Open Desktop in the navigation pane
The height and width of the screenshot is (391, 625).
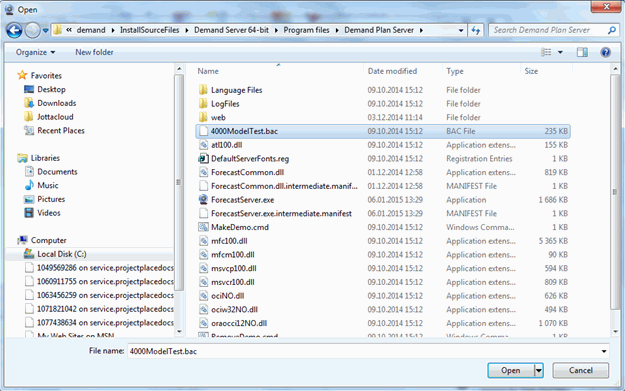point(51,89)
